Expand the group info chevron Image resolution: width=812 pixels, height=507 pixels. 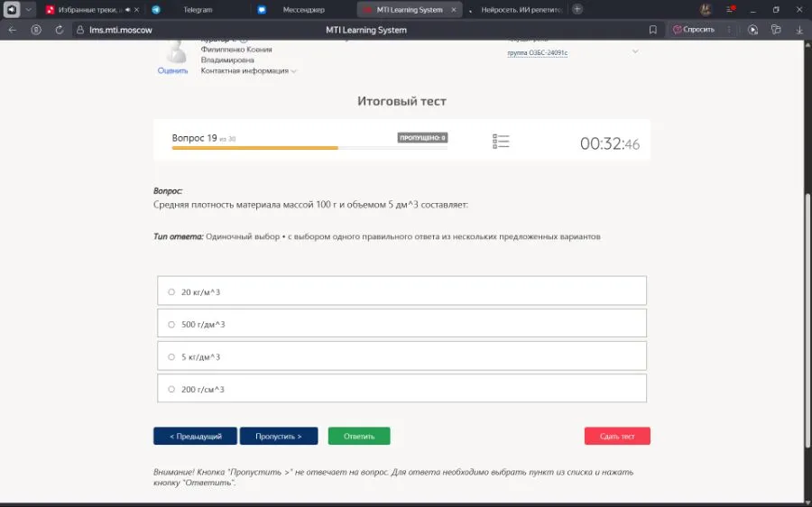tap(634, 51)
